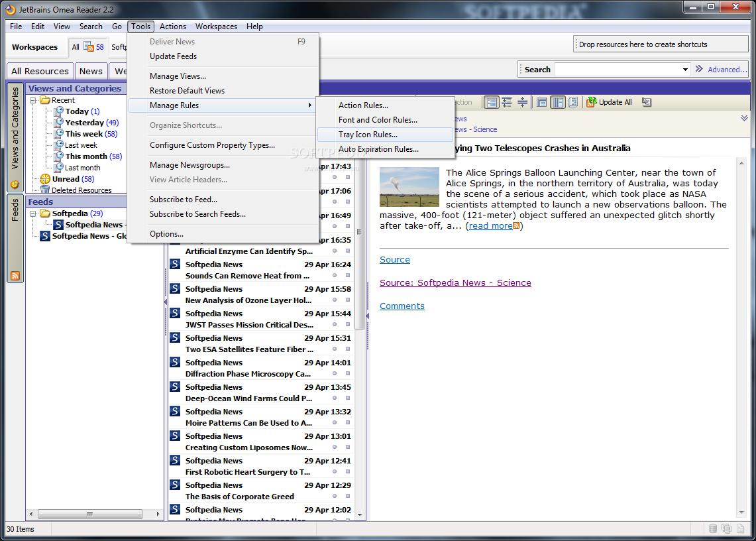Collapse the Recent tree node
Image resolution: width=756 pixels, height=541 pixels.
[x=33, y=100]
